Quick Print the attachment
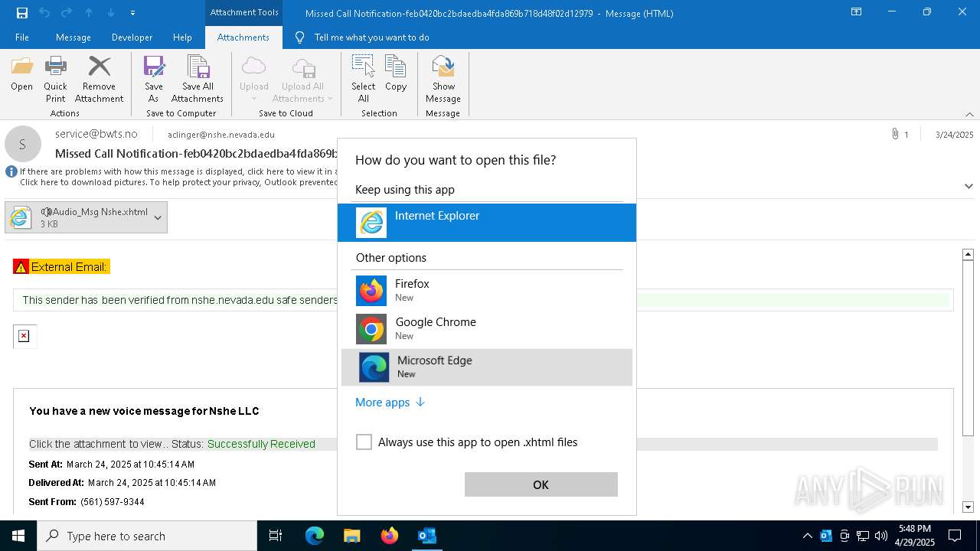The height and width of the screenshot is (551, 980). tap(55, 80)
